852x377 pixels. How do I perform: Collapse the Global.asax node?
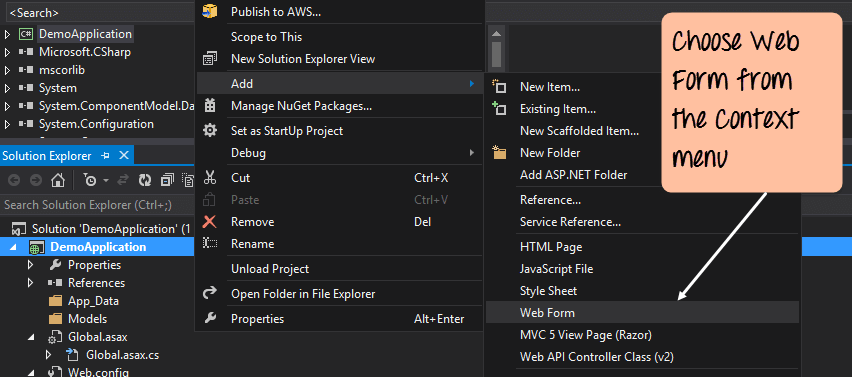31,338
